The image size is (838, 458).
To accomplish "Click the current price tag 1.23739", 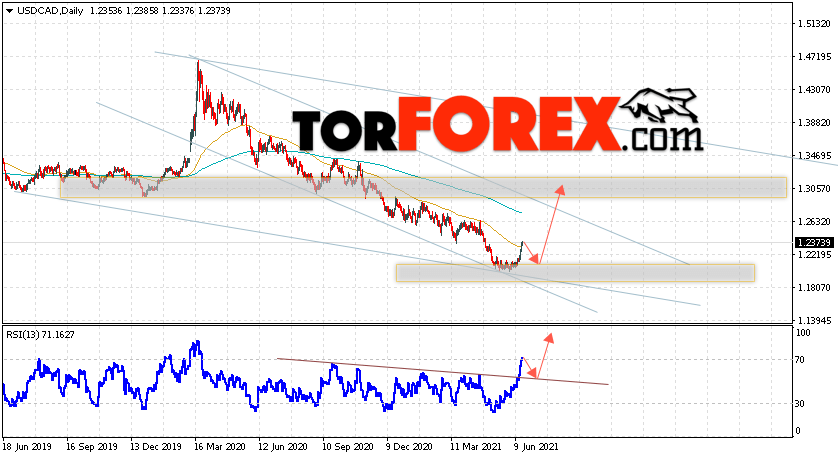I will pos(814,243).
